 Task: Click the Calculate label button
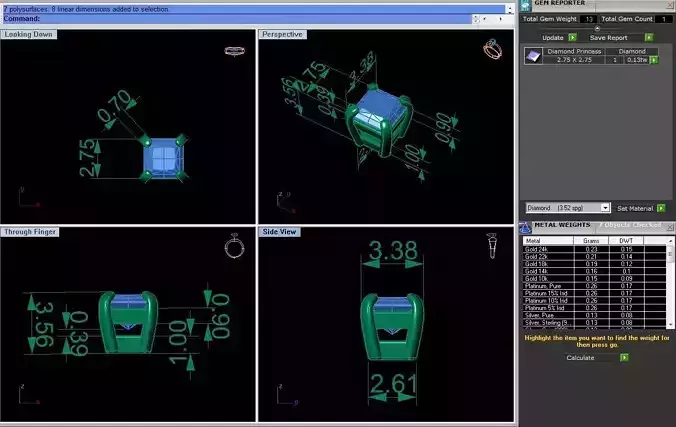click(x=580, y=358)
